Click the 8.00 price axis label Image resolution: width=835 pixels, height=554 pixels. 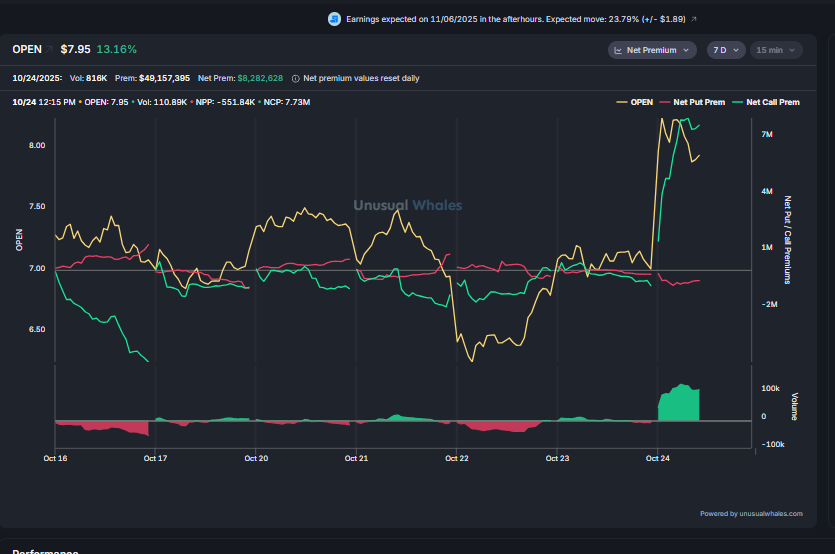click(37, 145)
